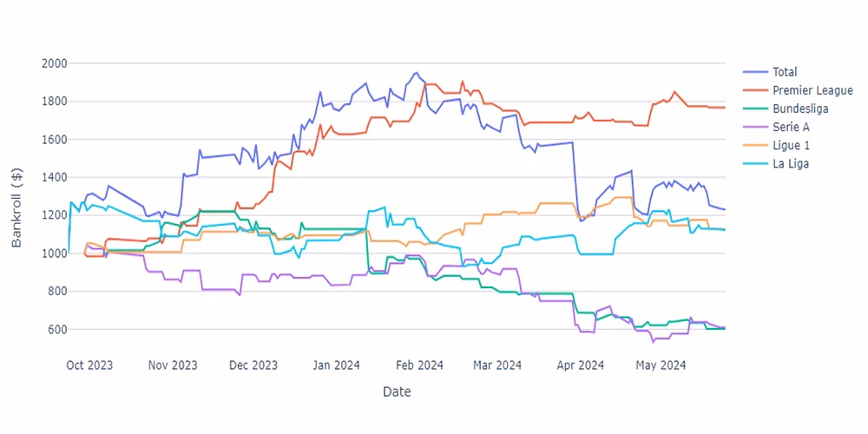Hide the La Liga legend label
This screenshot has width=868, height=434.
(791, 163)
